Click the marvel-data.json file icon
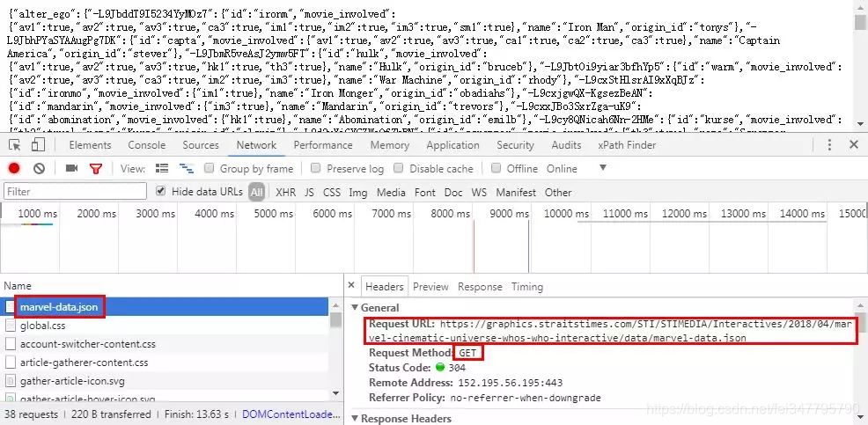This screenshot has height=425, width=868. point(10,306)
